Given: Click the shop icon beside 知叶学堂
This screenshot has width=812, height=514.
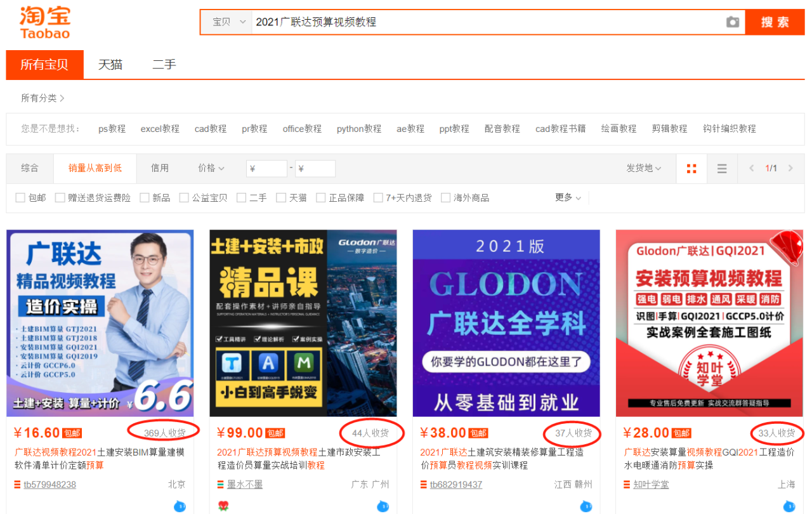Looking at the screenshot, I should coord(627,485).
